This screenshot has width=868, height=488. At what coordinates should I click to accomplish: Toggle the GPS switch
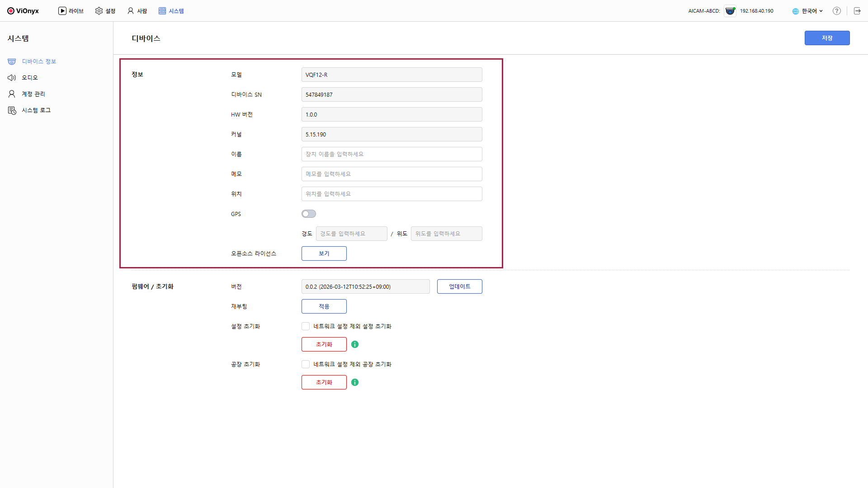tap(309, 214)
